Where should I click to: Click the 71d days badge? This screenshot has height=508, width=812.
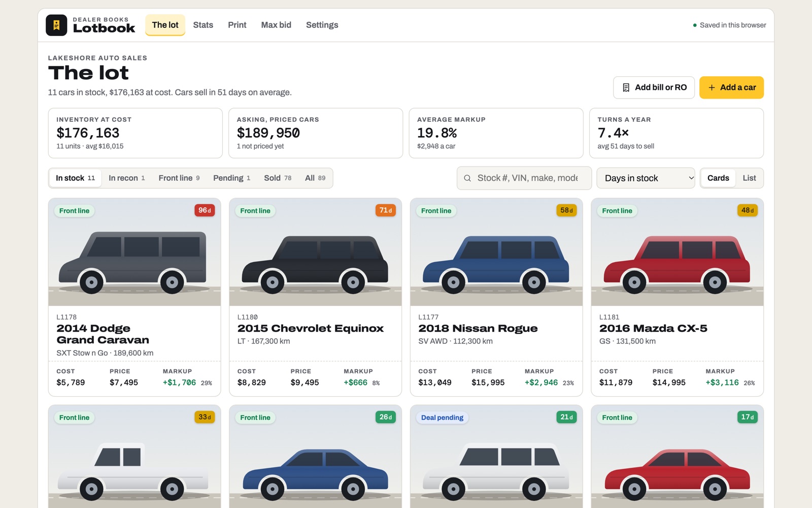[386, 210]
